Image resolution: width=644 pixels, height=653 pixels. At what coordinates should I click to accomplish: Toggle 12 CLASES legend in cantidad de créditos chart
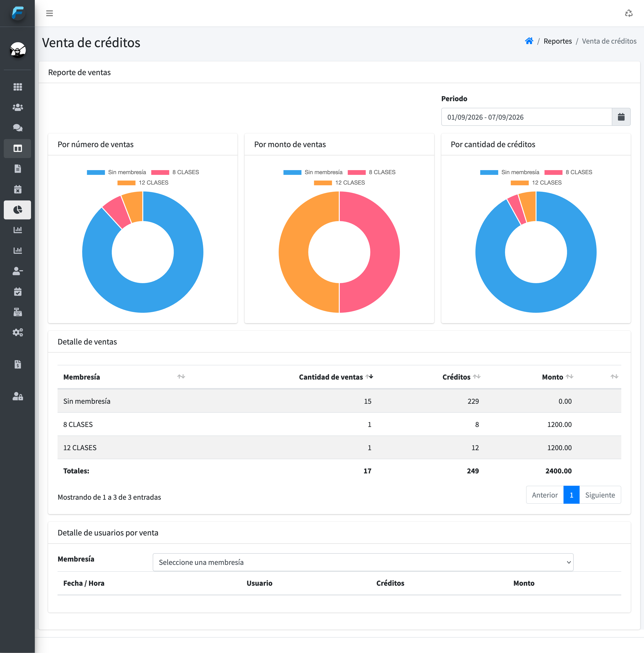click(x=536, y=182)
